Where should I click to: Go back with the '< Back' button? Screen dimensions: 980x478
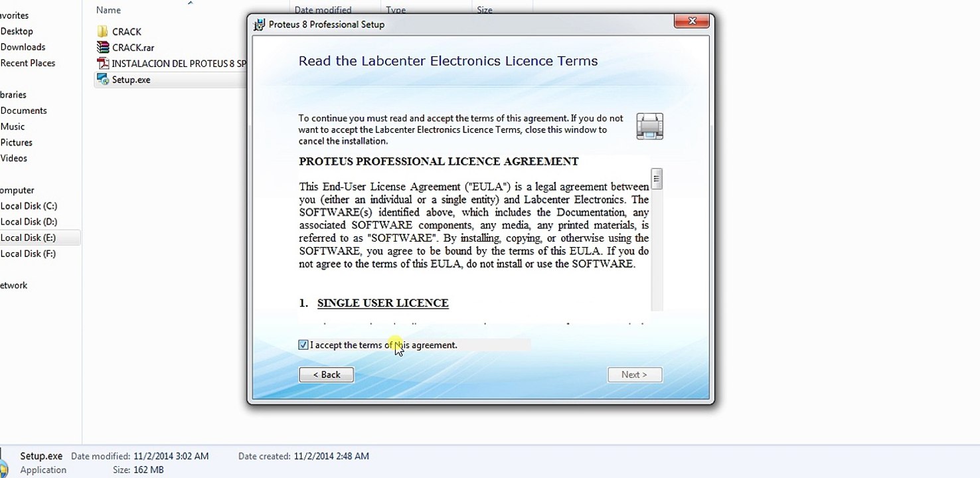326,374
